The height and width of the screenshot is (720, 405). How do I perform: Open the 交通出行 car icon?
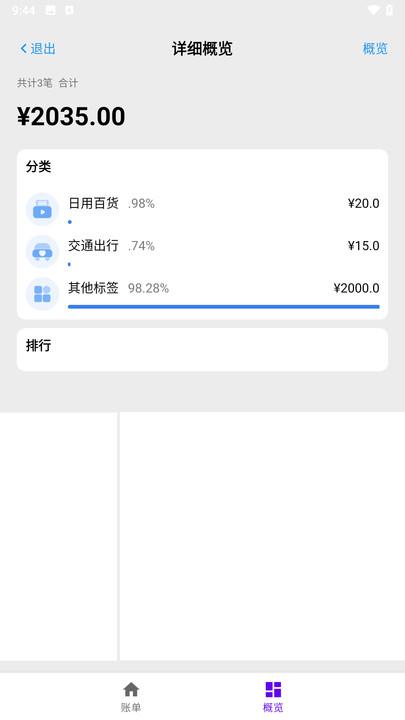coord(42,252)
